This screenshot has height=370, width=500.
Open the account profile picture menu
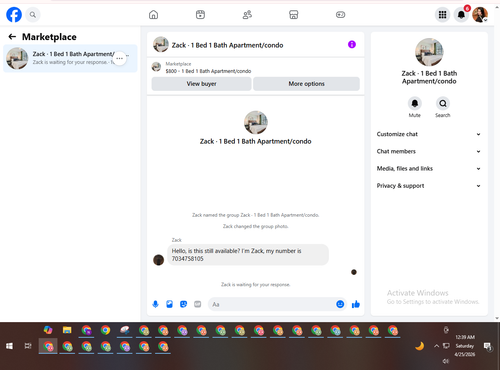click(x=480, y=15)
